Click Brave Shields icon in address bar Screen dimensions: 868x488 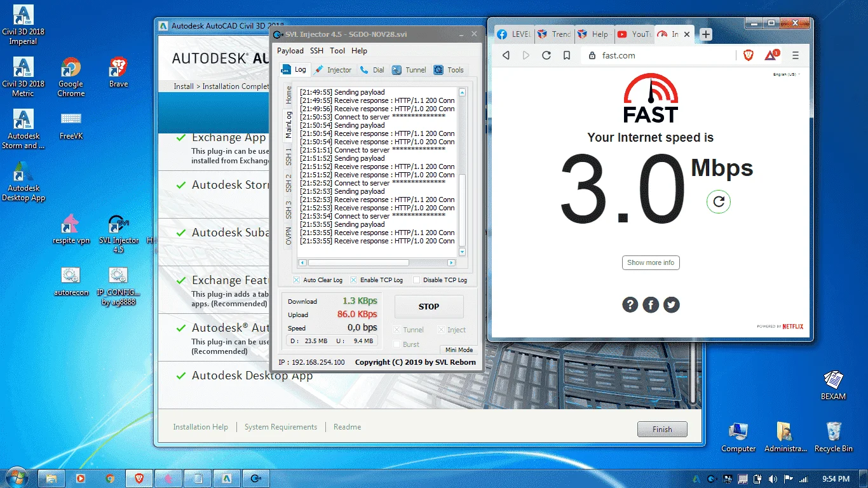tap(749, 55)
